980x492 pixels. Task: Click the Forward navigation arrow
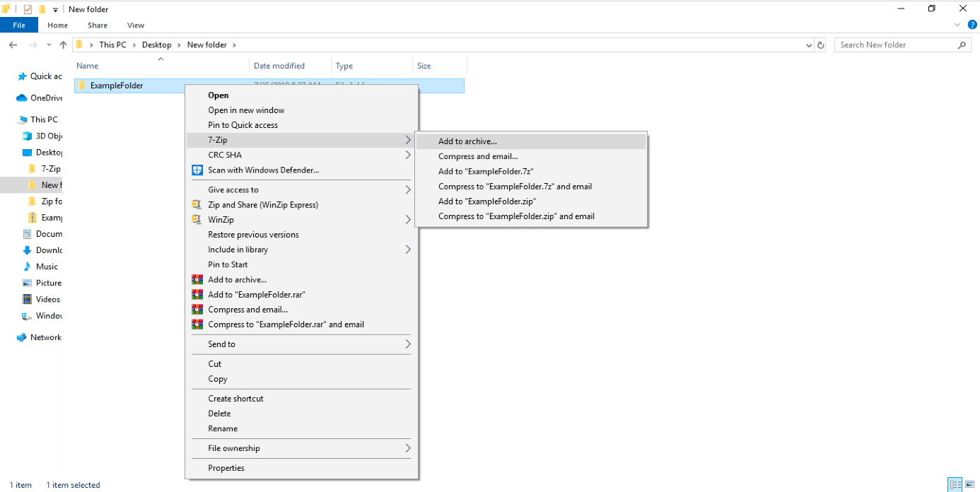pos(33,45)
